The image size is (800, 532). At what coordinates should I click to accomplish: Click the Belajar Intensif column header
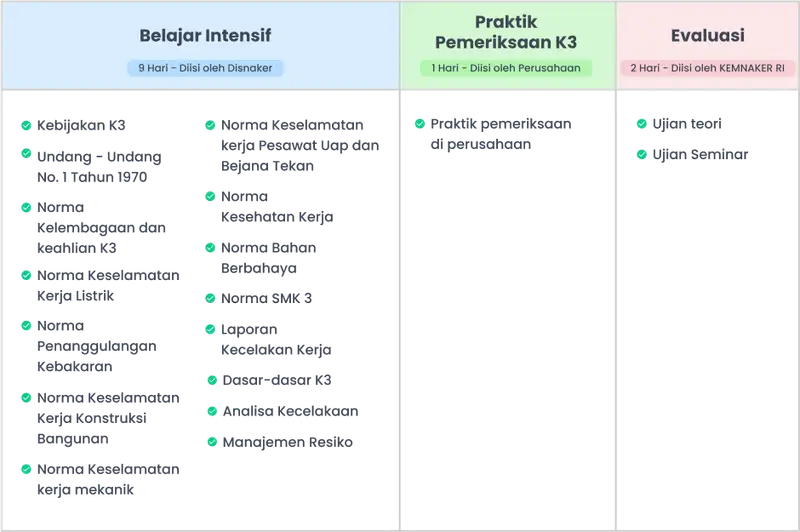205,36
